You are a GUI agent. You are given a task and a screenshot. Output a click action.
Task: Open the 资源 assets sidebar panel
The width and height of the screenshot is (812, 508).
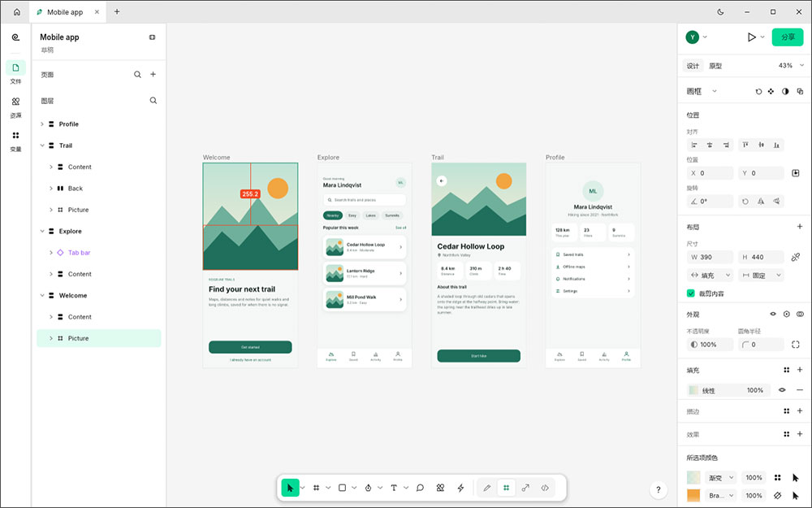pyautogui.click(x=16, y=107)
